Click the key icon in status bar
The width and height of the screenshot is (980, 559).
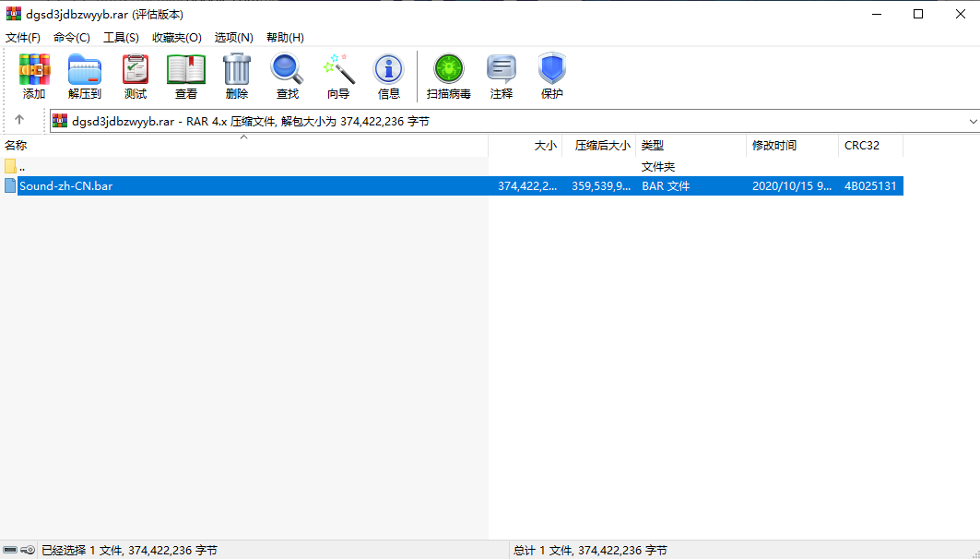(27, 551)
